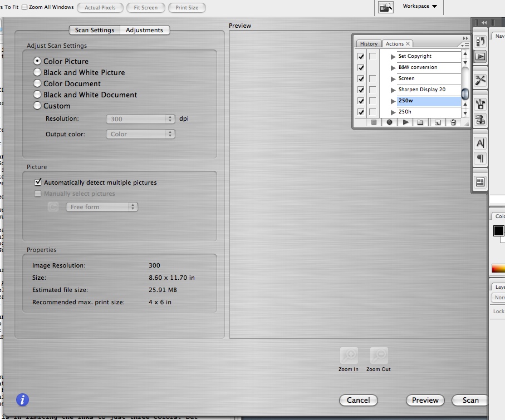Click the black foreground color swatch
This screenshot has width=505, height=420.
(498, 231)
